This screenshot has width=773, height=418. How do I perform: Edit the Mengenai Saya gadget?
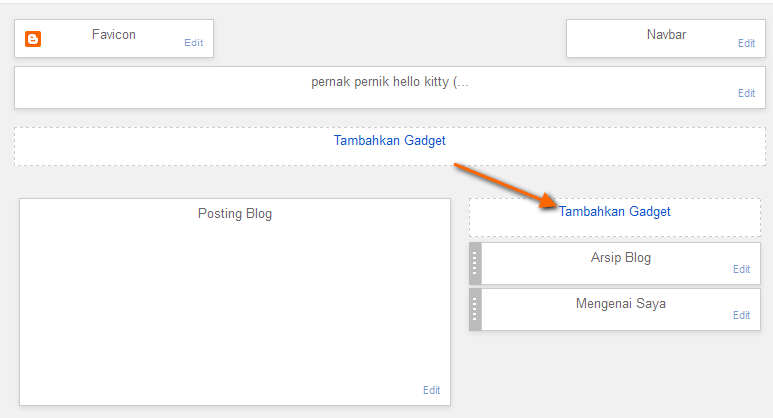pyautogui.click(x=741, y=315)
